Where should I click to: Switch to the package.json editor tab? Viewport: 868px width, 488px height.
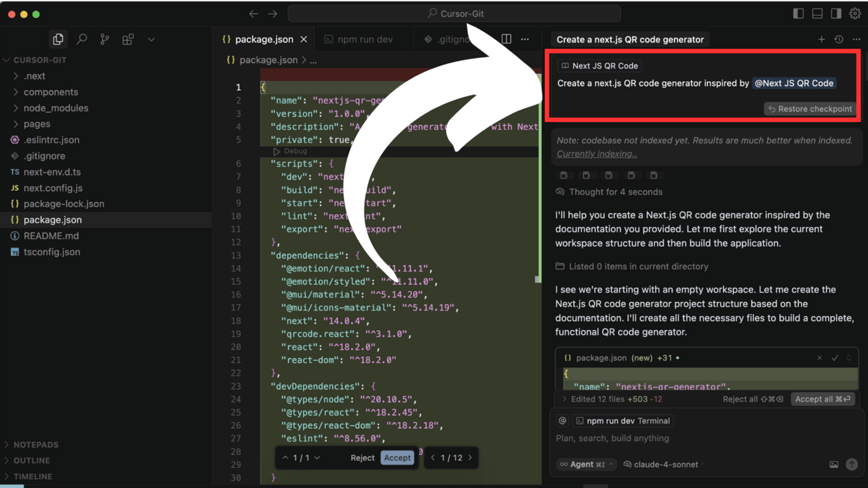264,40
